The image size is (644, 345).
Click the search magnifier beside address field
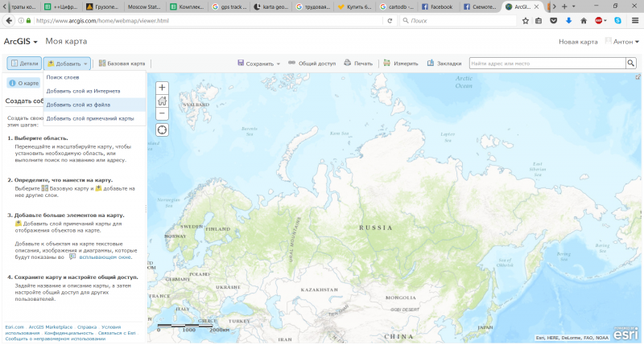tap(632, 63)
